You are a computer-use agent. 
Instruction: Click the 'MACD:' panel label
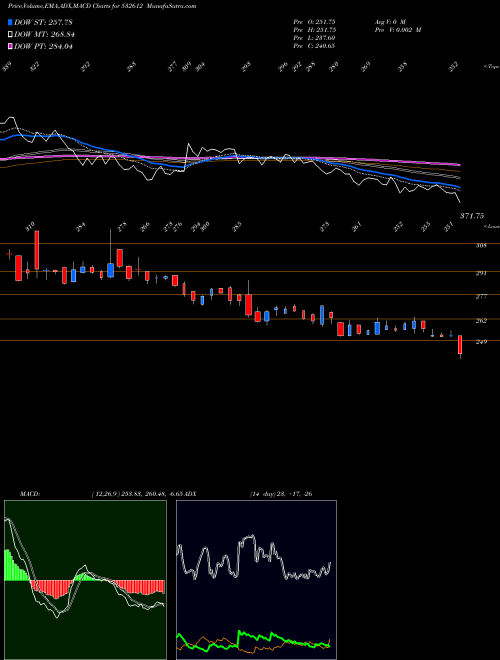coord(30,494)
